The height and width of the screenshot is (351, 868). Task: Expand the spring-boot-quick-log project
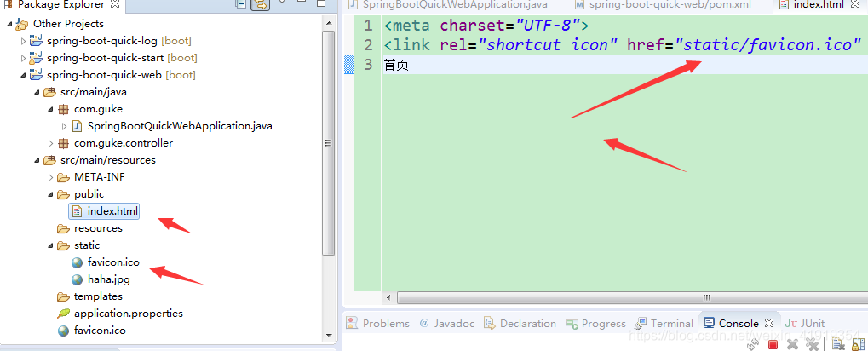23,41
